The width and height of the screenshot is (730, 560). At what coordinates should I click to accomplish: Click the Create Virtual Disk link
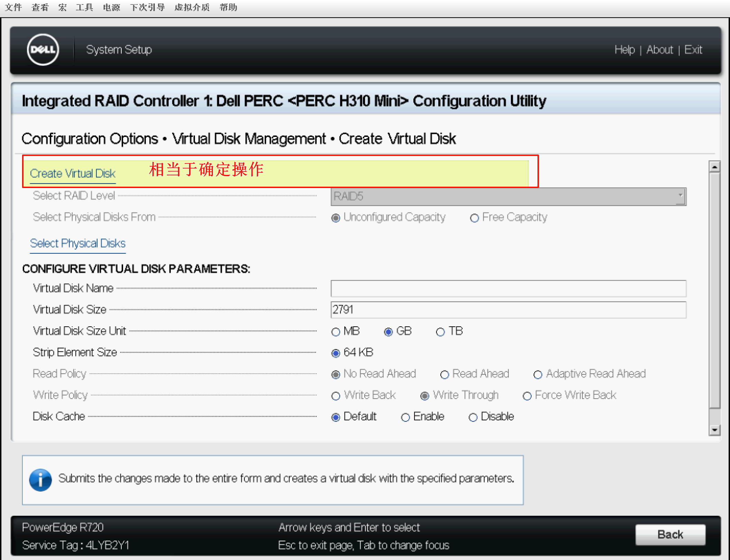tap(73, 173)
